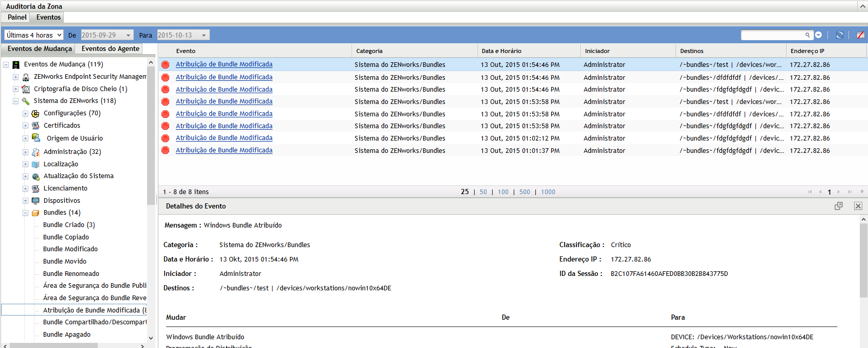Image resolution: width=868 pixels, height=348 pixels.
Task: Select the Bundle Movido tree item
Action: coord(65,262)
